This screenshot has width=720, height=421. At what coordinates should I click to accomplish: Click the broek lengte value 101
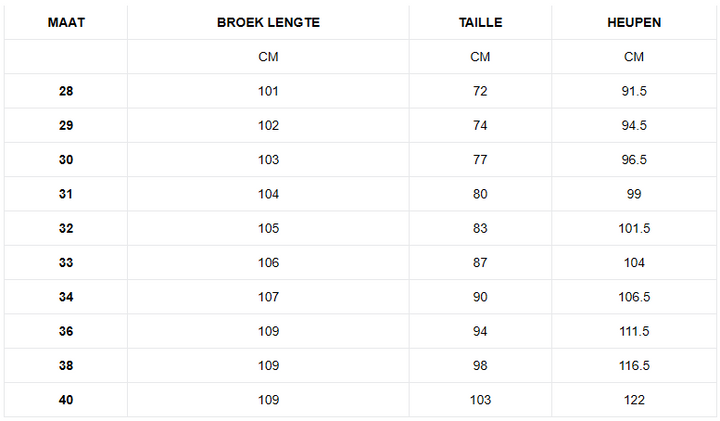click(x=268, y=91)
